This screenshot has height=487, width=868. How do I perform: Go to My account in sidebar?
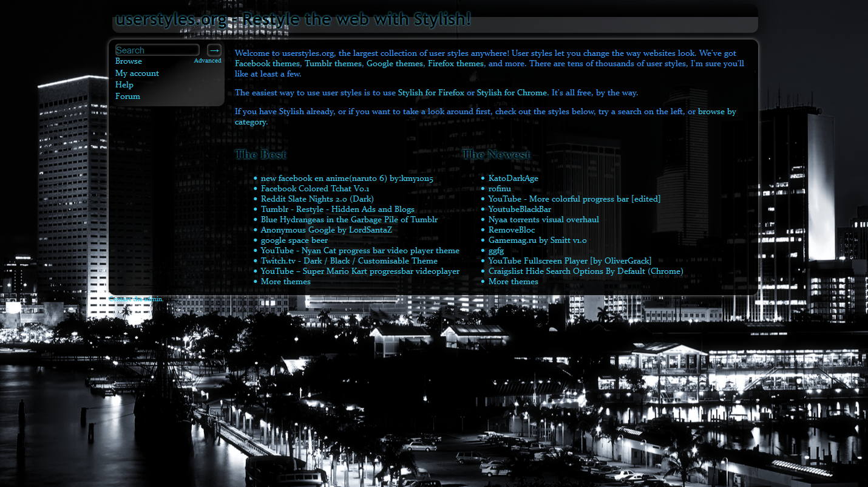pyautogui.click(x=137, y=73)
